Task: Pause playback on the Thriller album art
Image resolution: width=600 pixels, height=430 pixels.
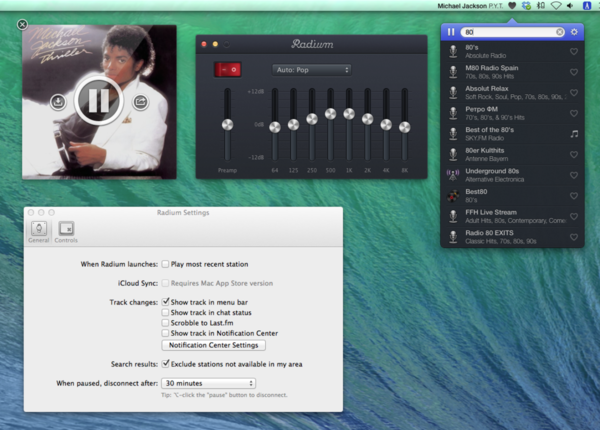Action: click(98, 101)
